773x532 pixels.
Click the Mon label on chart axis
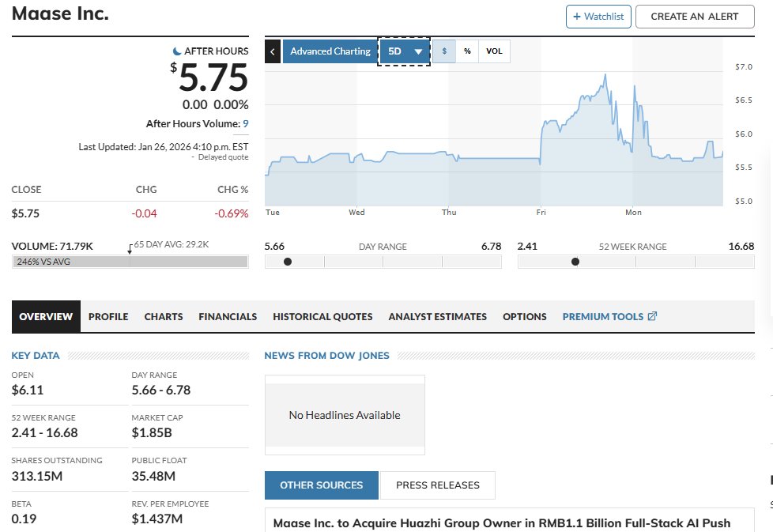pos(633,213)
